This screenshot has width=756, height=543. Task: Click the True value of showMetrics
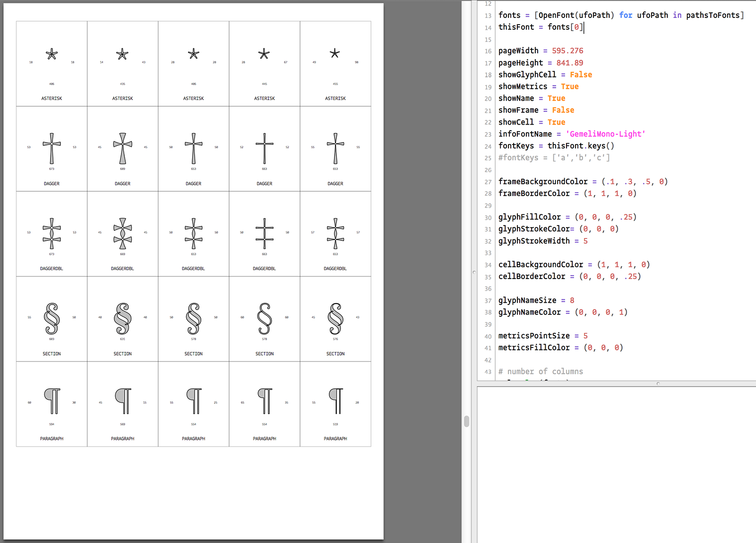click(x=570, y=86)
